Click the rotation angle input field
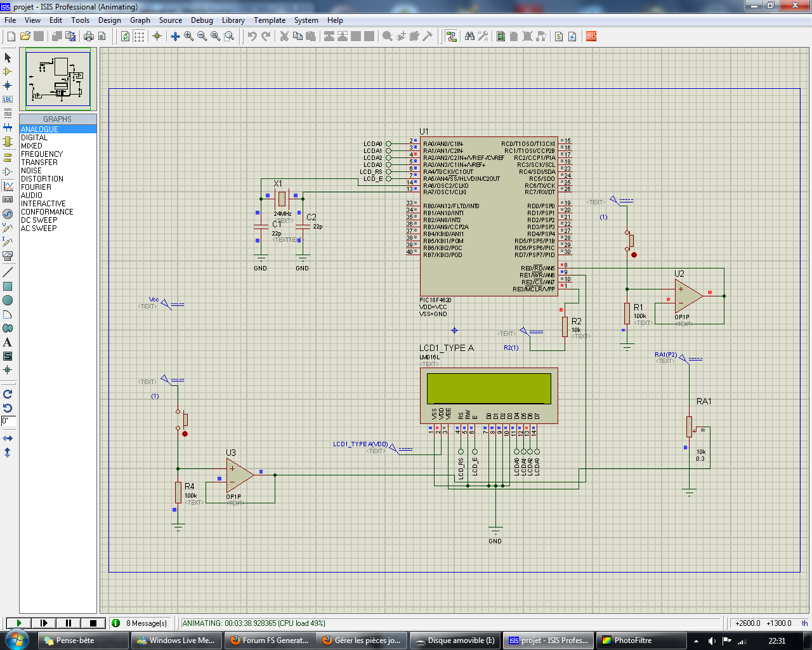The image size is (812, 650). pyautogui.click(x=8, y=421)
